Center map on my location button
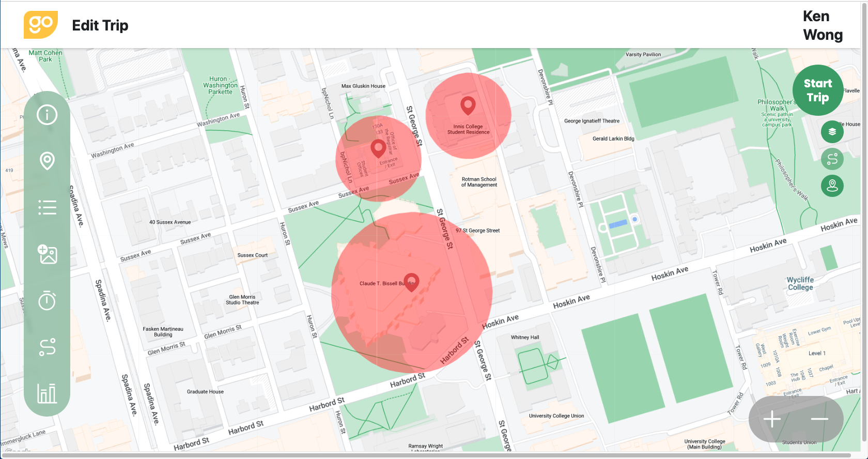This screenshot has height=459, width=868. click(832, 186)
